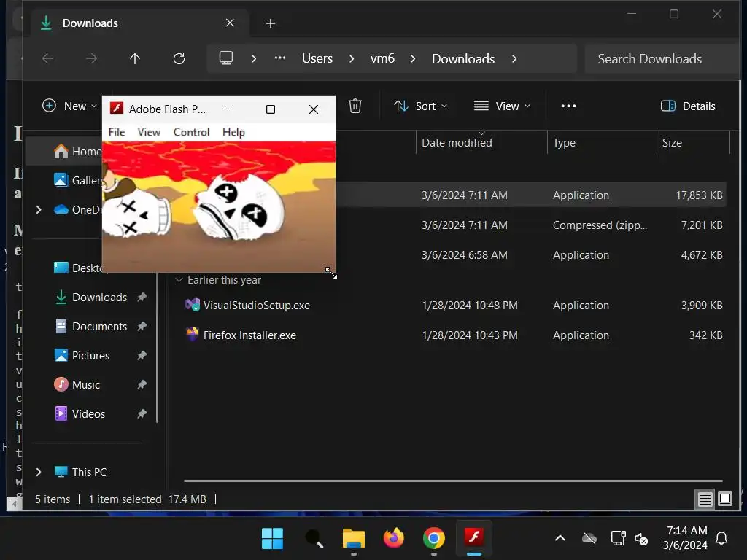Switch to details list view icon in status bar
747x560 pixels.
click(x=705, y=499)
